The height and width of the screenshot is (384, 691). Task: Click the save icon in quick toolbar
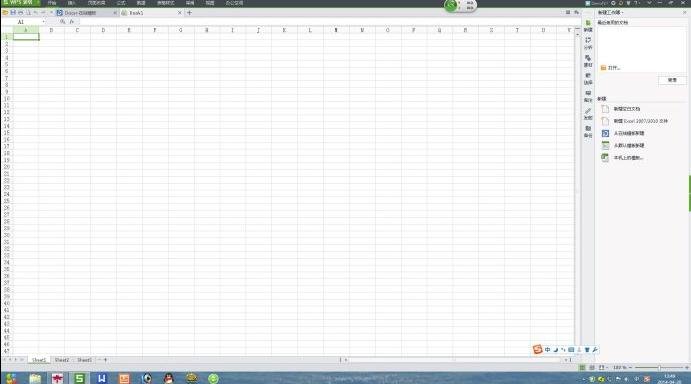(x=13, y=13)
